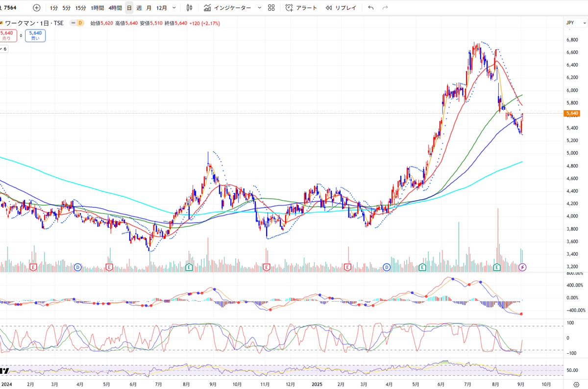Open the red earnings E marker near May 2024
Image resolution: width=588 pixels, height=389 pixels.
109,267
